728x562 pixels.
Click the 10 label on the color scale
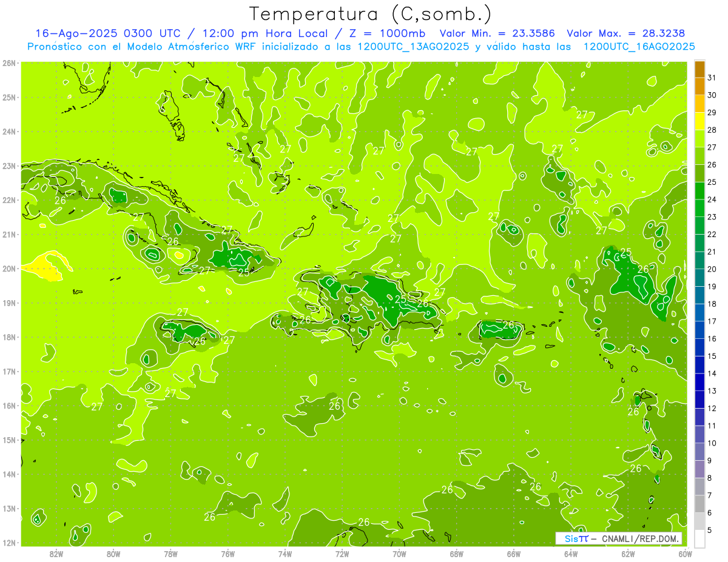pos(712,443)
